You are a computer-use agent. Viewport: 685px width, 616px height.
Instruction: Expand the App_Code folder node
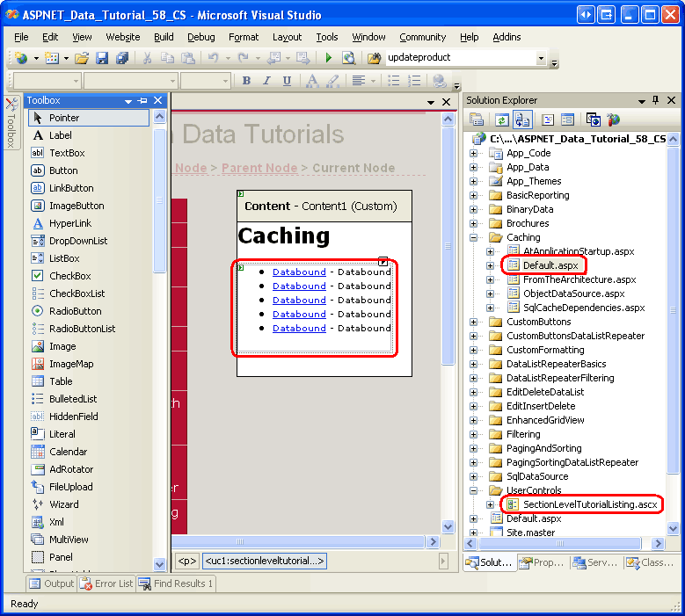pos(475,153)
